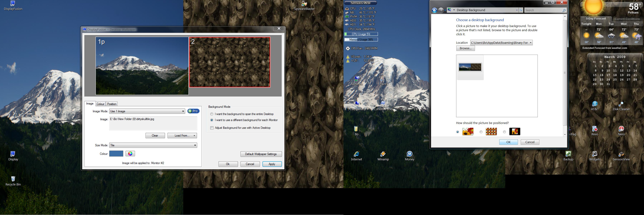
Task: Switch to Current Conditions weather tab
Action: point(627,19)
